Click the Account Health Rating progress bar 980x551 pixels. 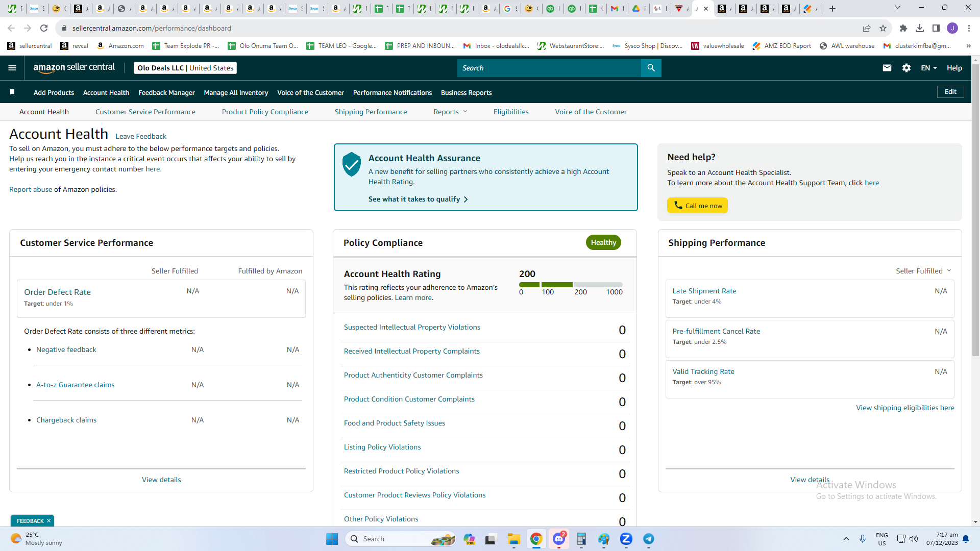[571, 285]
